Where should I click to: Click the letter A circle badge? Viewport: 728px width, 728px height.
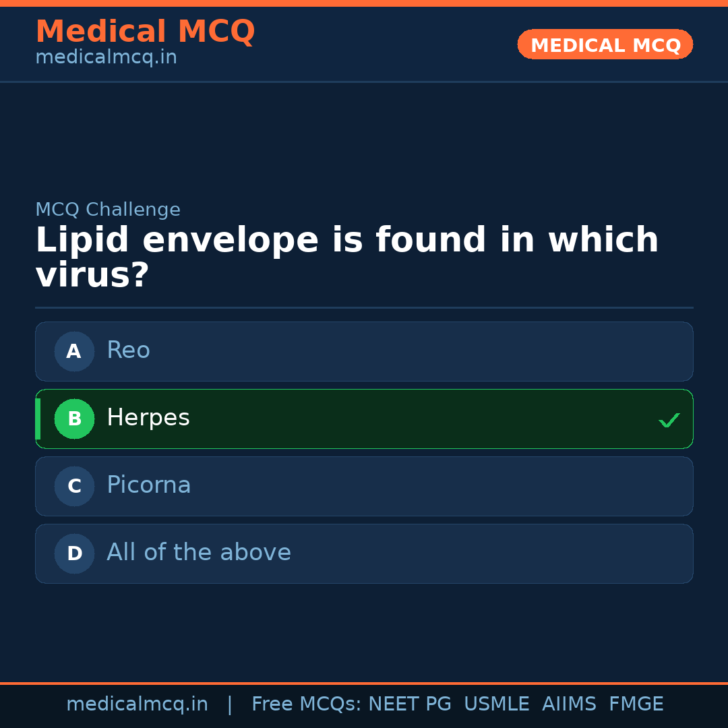click(x=74, y=351)
